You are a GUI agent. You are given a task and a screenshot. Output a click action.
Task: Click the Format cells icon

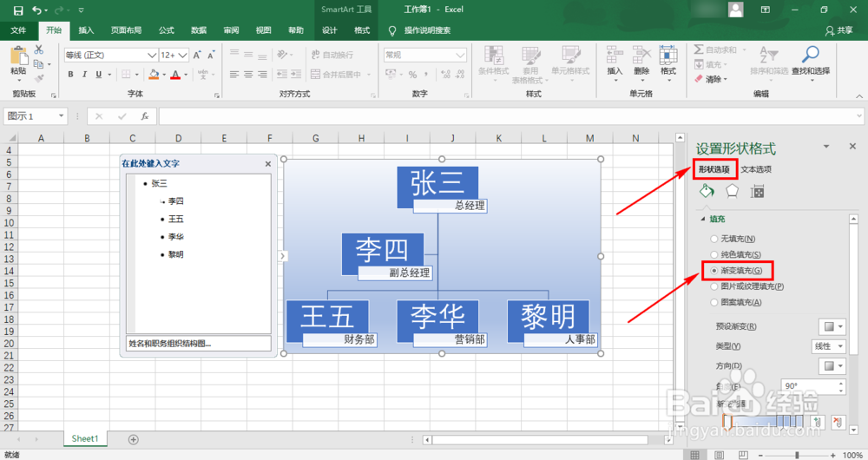coord(668,56)
